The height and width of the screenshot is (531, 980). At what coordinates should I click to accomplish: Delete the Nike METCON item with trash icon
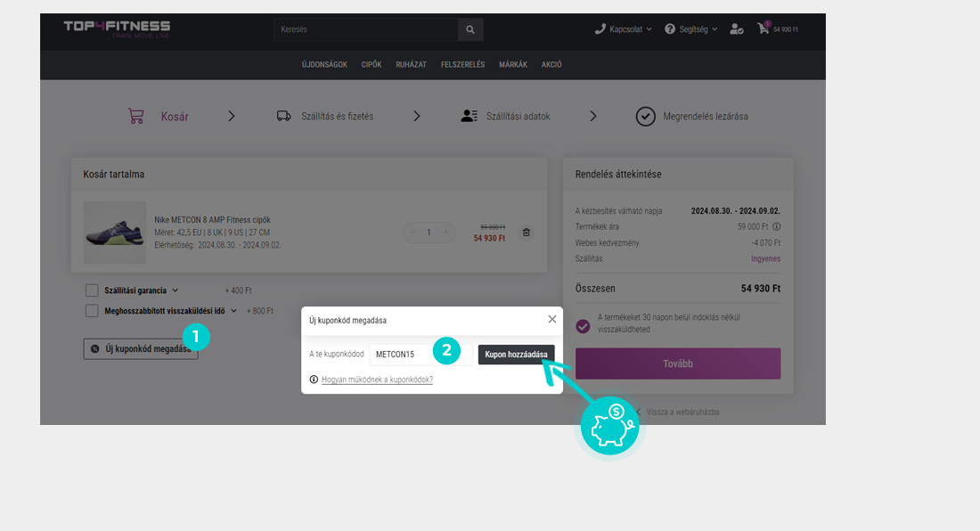(527, 233)
